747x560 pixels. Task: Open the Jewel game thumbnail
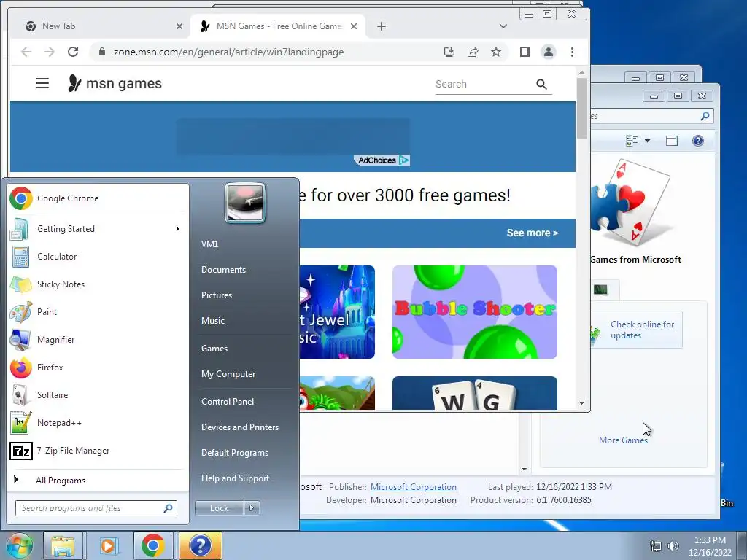(337, 312)
